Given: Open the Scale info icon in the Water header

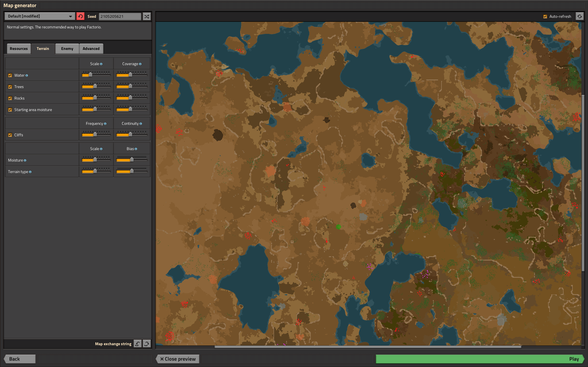Looking at the screenshot, I should pyautogui.click(x=101, y=64).
